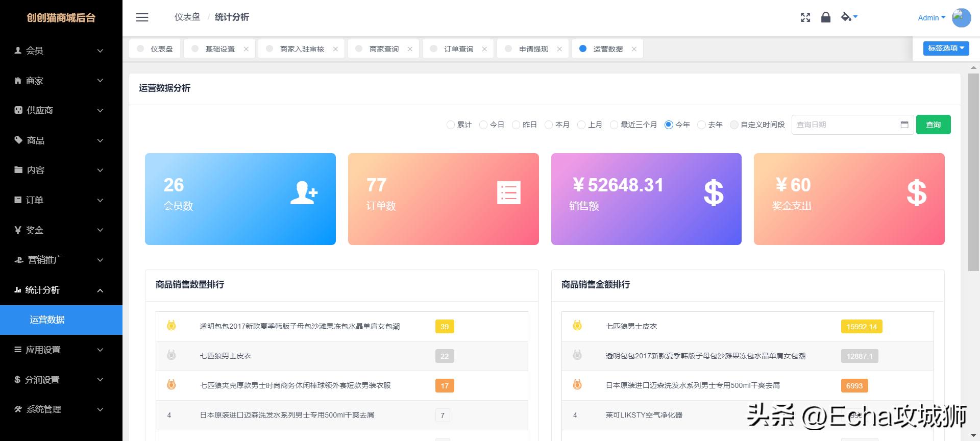Click the scrollbar down arrow
The image size is (980, 441).
click(x=973, y=436)
